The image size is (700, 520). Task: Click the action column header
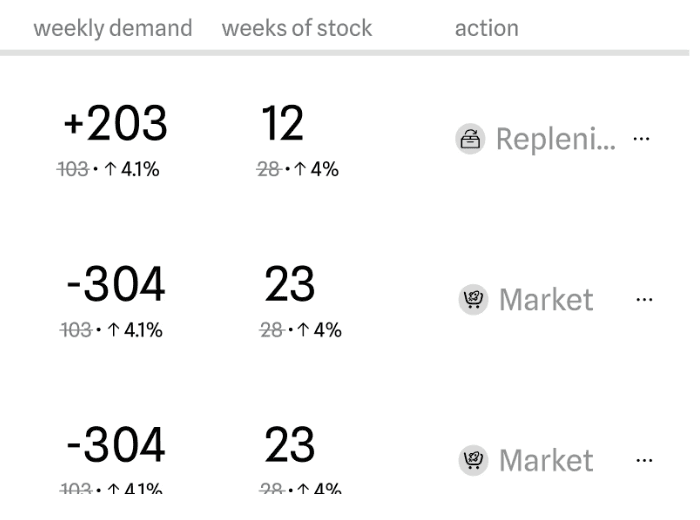487,28
